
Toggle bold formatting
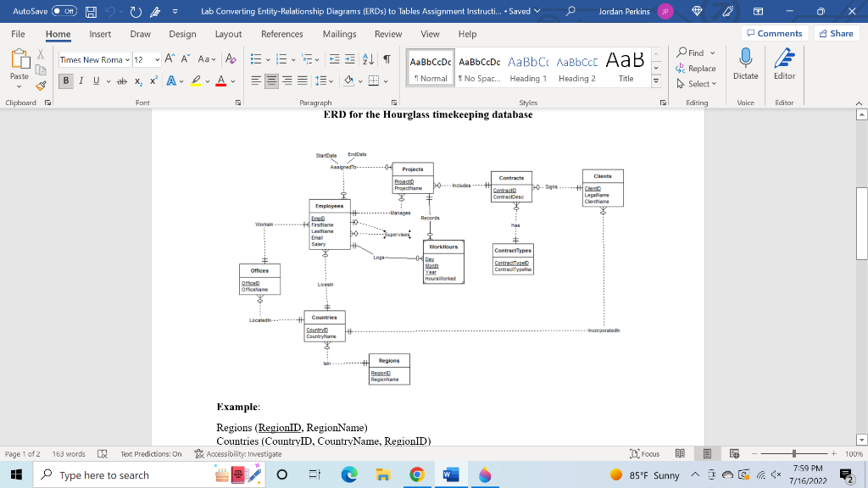[x=66, y=80]
